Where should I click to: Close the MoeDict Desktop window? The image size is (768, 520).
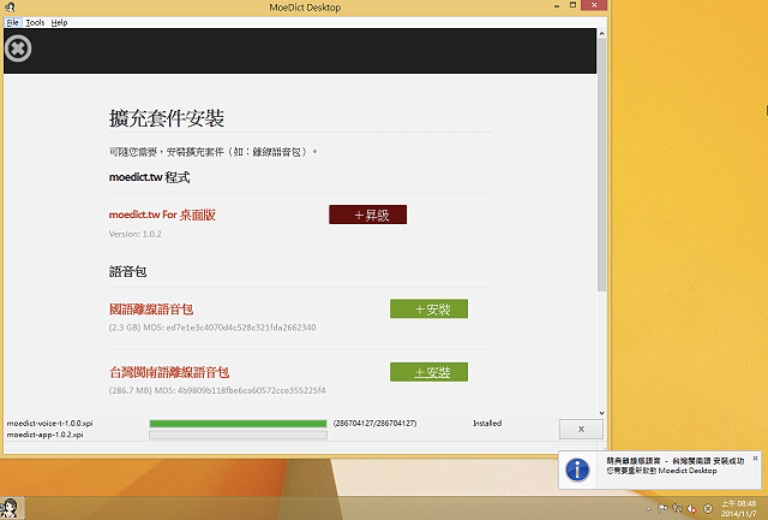pyautogui.click(x=594, y=5)
